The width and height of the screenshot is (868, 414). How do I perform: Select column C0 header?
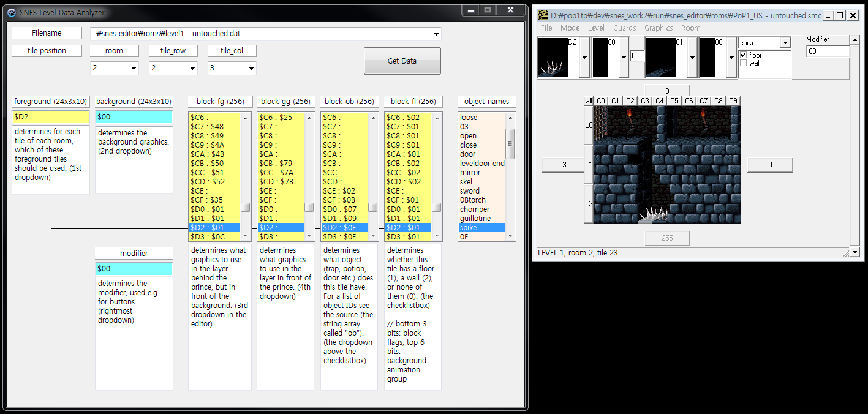(x=600, y=101)
